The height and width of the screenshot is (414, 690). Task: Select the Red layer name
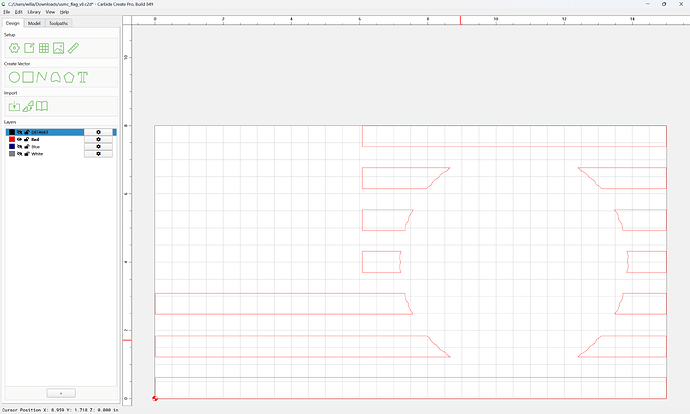tap(35, 139)
